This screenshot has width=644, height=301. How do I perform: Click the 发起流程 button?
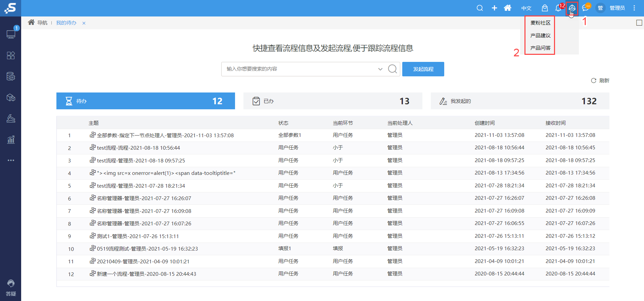(x=423, y=69)
